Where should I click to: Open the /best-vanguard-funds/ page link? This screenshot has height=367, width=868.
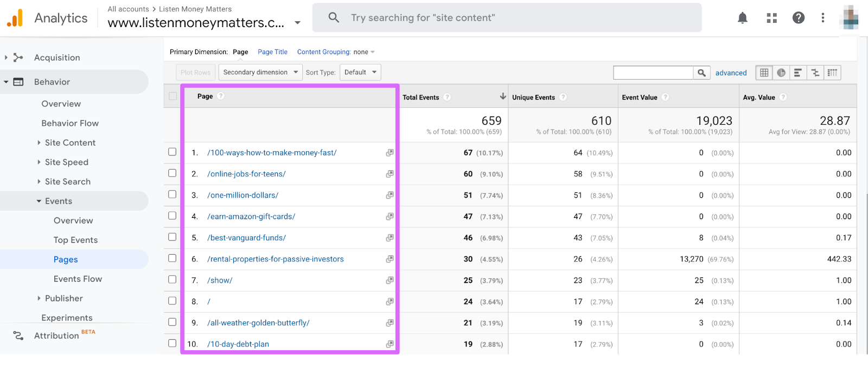click(x=246, y=238)
